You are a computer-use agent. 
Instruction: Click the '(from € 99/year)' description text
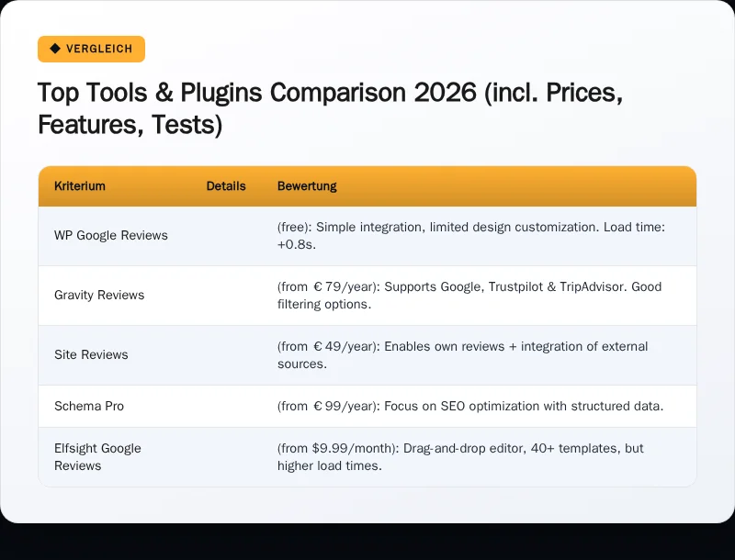click(470, 406)
